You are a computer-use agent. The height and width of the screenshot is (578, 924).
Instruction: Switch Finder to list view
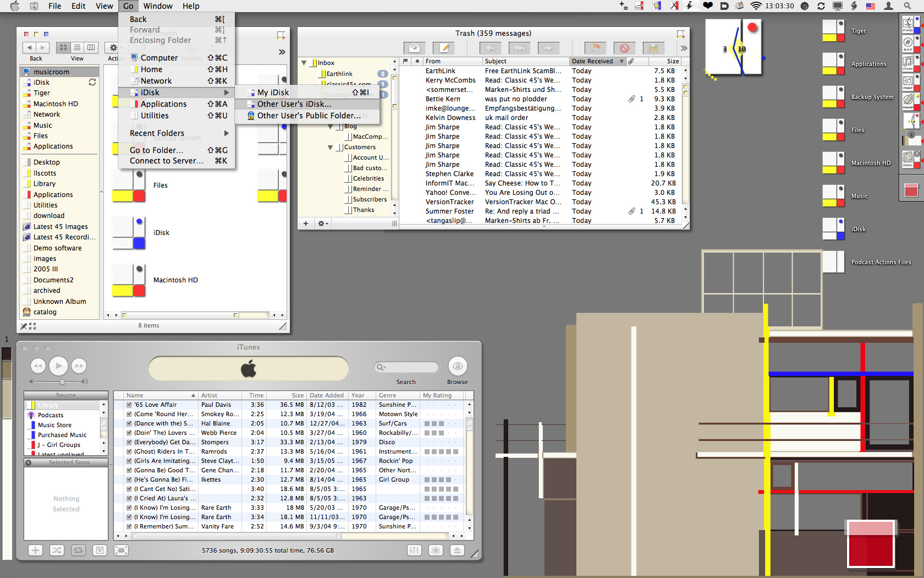tap(77, 48)
